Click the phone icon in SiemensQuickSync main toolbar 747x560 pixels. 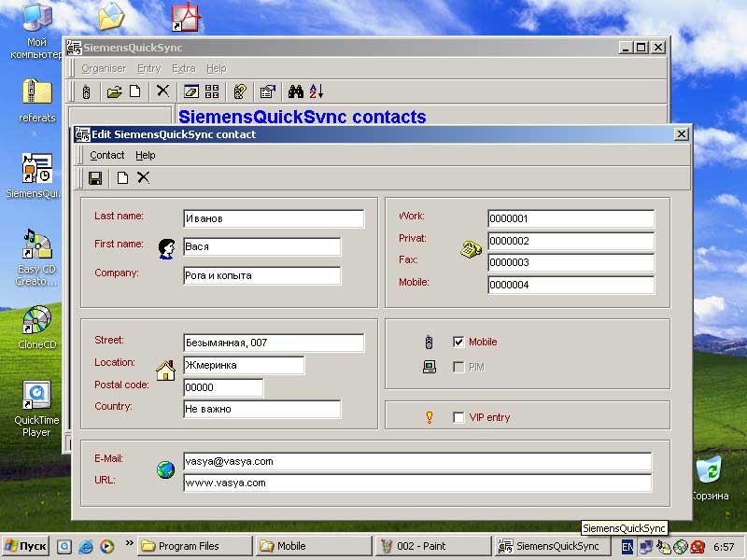(x=86, y=91)
